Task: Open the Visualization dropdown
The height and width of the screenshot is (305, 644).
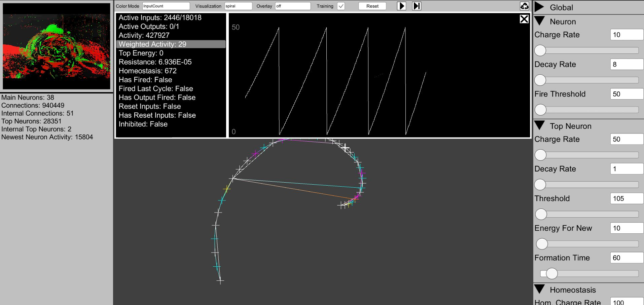Action: 238,6
